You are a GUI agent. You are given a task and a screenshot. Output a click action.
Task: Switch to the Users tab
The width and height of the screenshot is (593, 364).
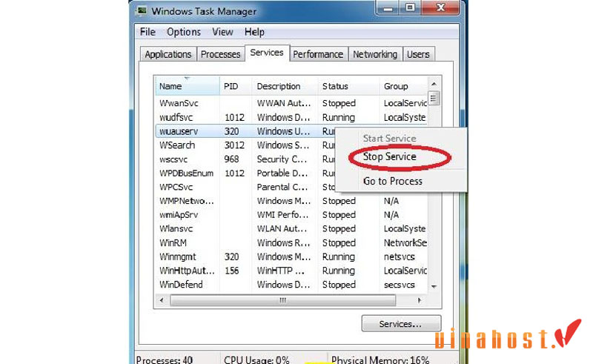coord(418,54)
